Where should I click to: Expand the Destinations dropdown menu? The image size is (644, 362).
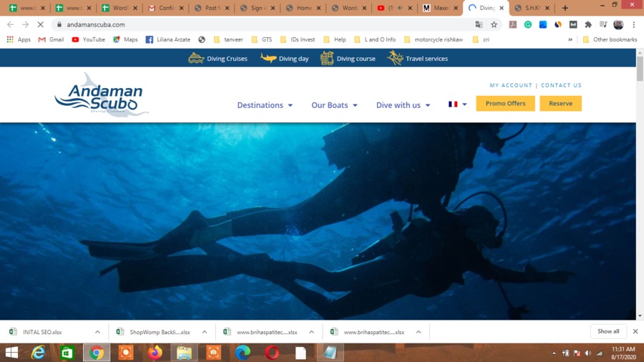(x=265, y=105)
